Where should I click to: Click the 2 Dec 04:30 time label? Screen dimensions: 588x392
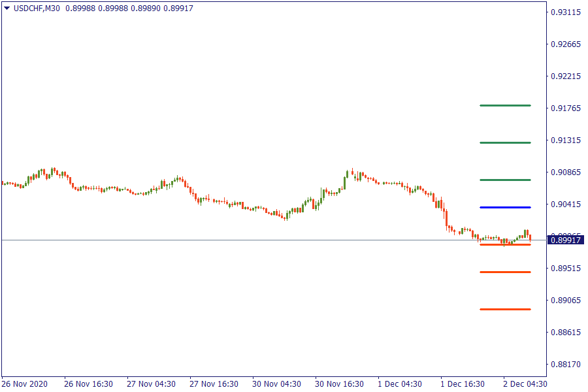tap(525, 384)
